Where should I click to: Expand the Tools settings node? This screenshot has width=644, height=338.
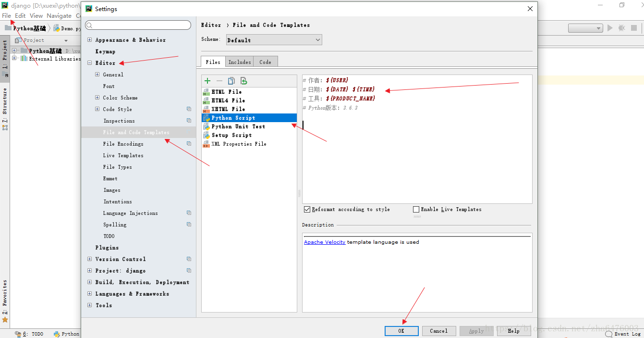90,305
